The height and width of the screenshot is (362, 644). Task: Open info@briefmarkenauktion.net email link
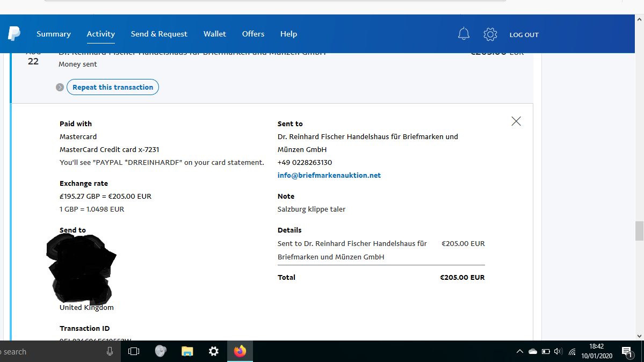pyautogui.click(x=329, y=176)
